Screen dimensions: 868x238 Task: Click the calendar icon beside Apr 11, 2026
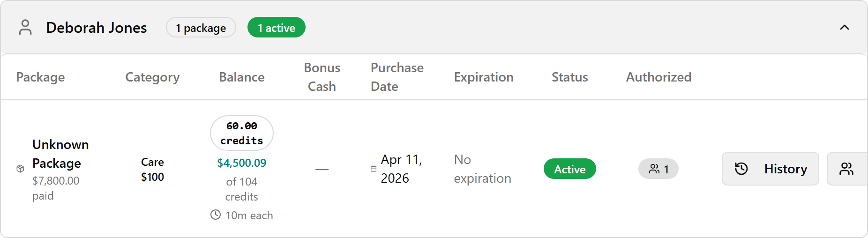374,169
